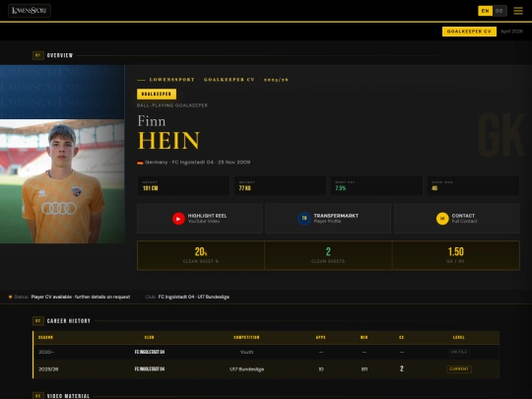Click the 03 Video Material number badge

[38, 396]
